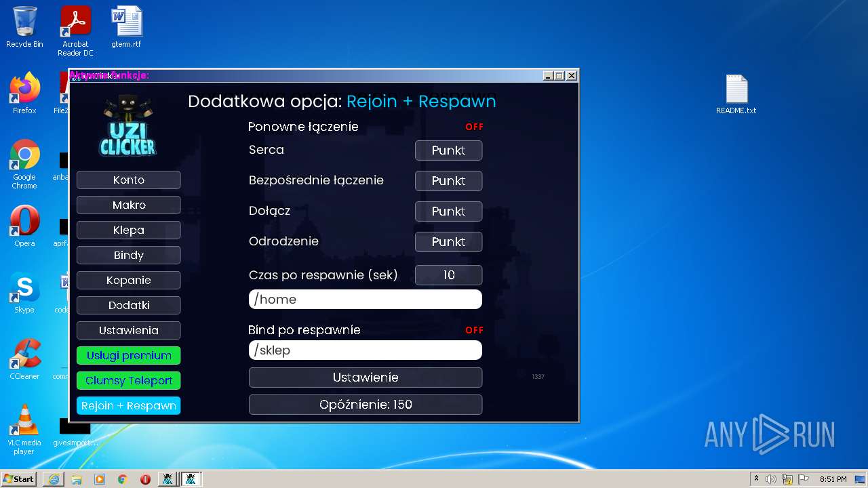
Task: Launch CCleaner desktop shortcut
Action: [x=24, y=359]
